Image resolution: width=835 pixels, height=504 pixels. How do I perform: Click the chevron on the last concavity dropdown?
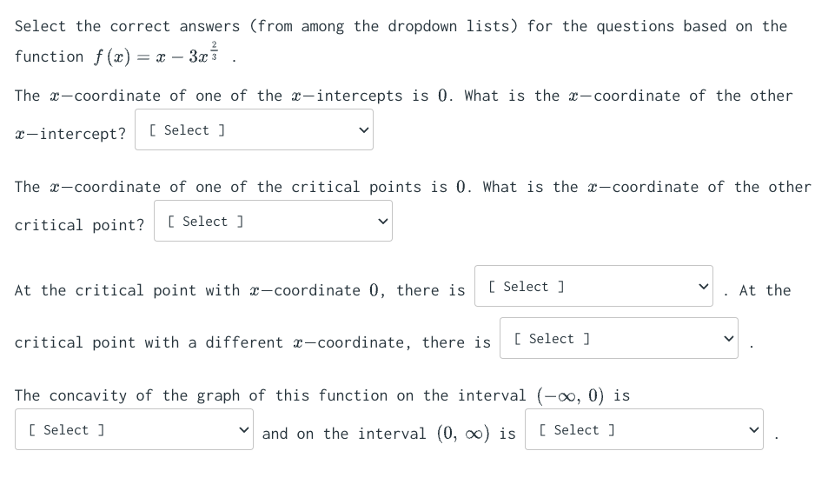(752, 428)
